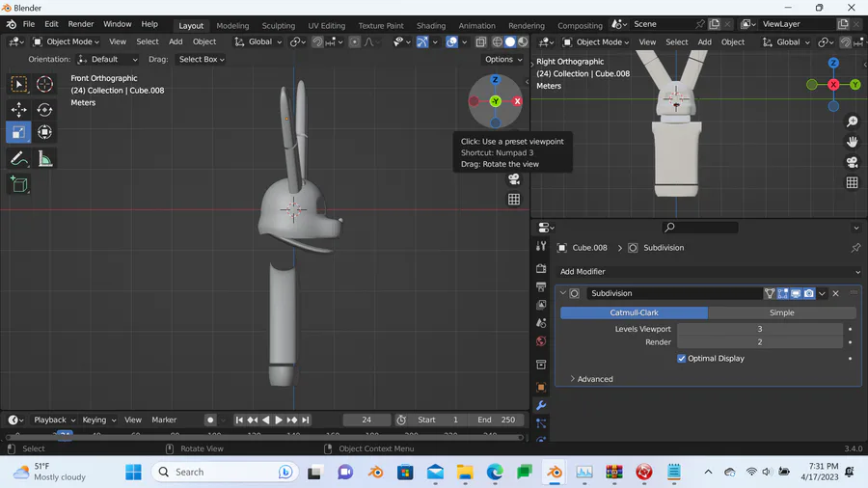Select the Move tool in the toolbar
868x488 pixels.
[18, 110]
